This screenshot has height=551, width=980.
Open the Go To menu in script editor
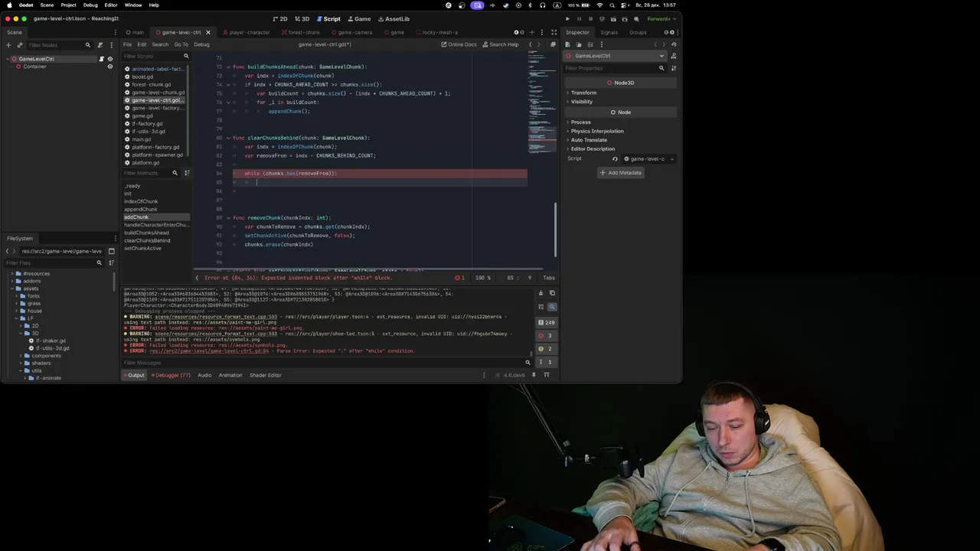pos(181,44)
